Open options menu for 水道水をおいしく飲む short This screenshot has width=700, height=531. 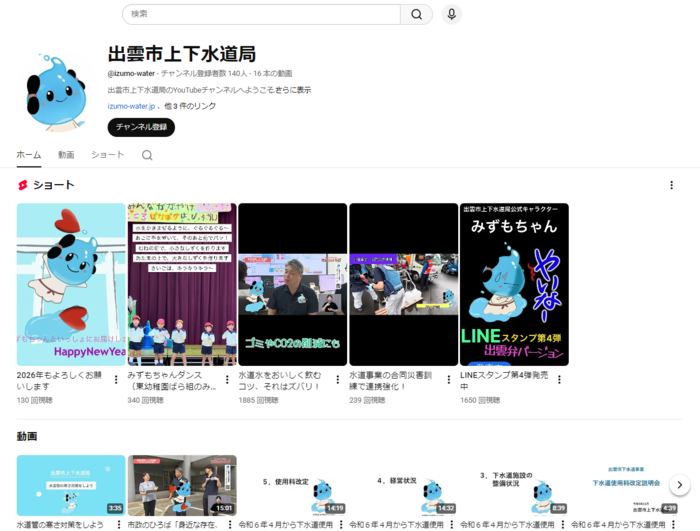click(338, 380)
